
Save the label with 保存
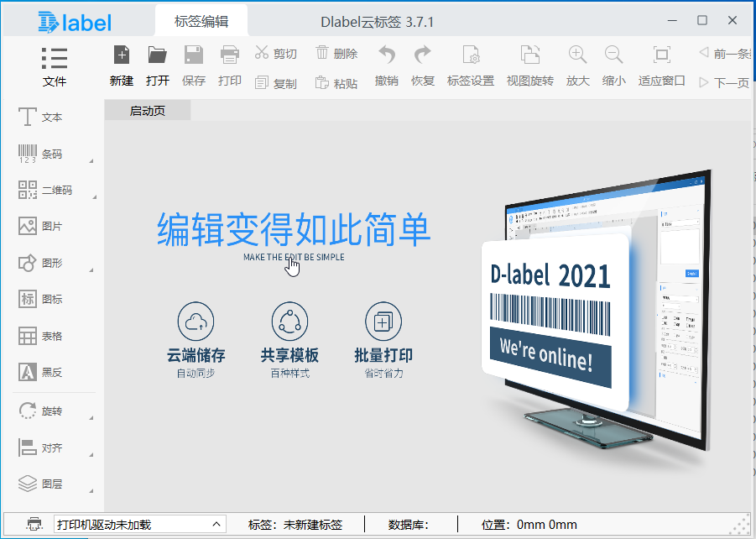pyautogui.click(x=194, y=66)
